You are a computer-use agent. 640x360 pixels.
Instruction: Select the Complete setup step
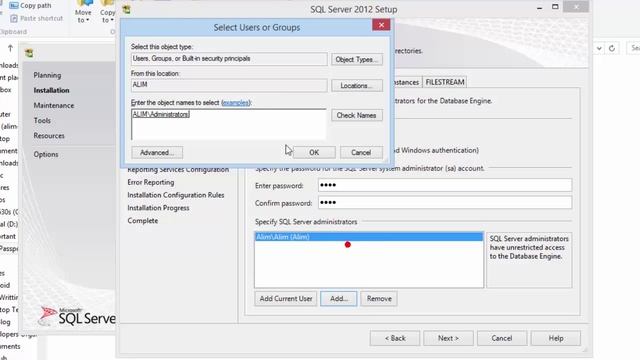pyautogui.click(x=142, y=221)
